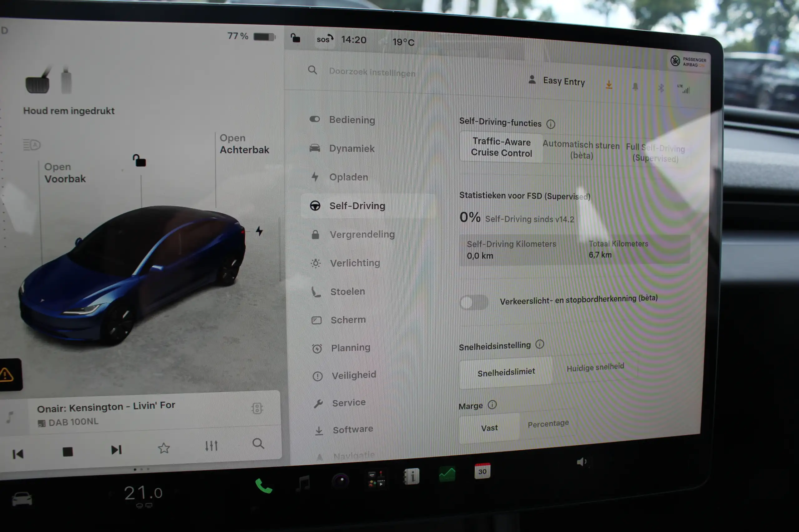
Task: Open the owner's manual icon in the dock
Action: pyautogui.click(x=412, y=476)
